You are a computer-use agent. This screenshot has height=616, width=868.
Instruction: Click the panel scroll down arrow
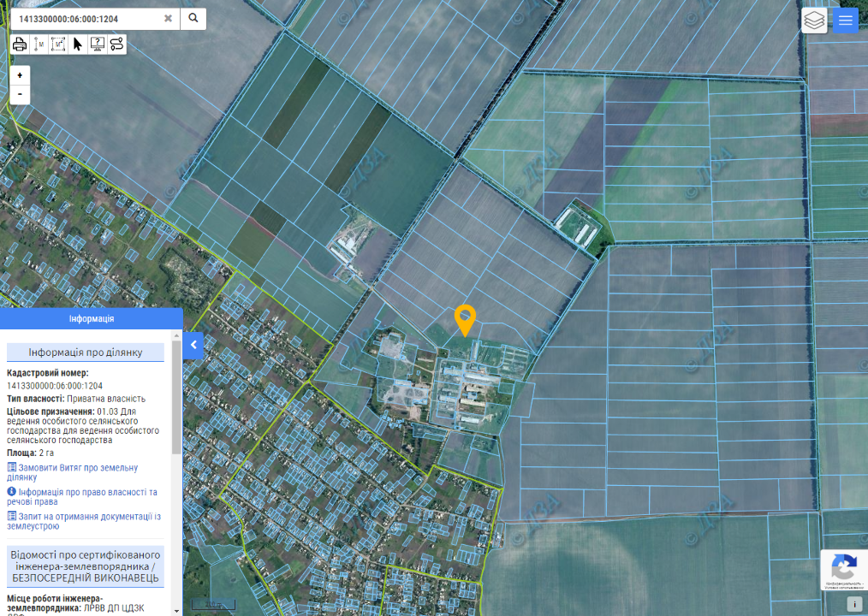[176, 611]
